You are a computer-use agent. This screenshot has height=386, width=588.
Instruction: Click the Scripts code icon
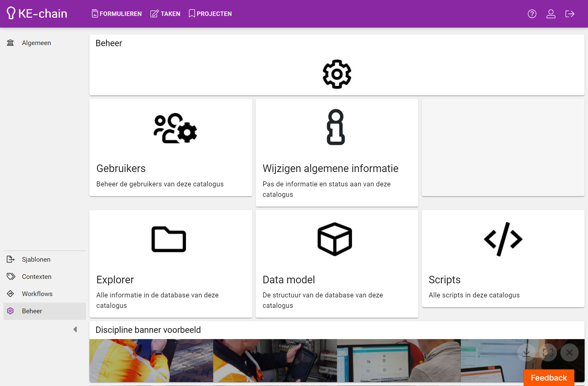pyautogui.click(x=503, y=239)
